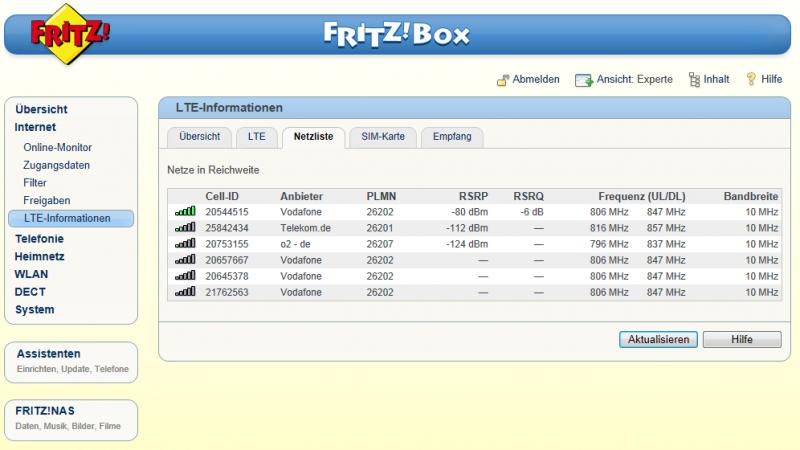Open Filter in the sidebar
800x450 pixels.
(x=35, y=183)
